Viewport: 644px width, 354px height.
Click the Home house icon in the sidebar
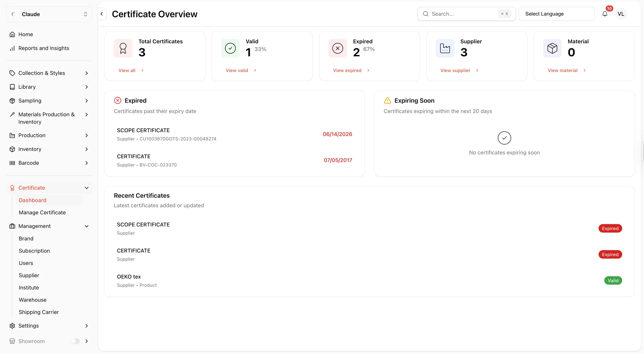12,34
